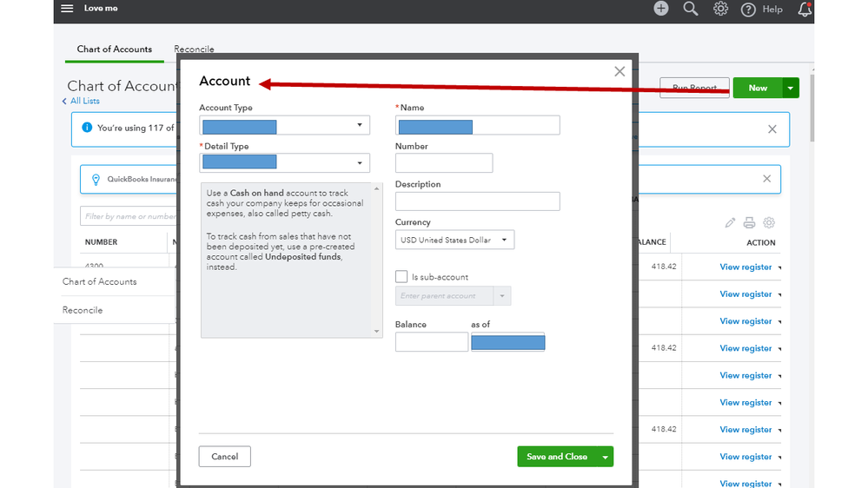Open the header settings gear
The width and height of the screenshot is (868, 488).
pyautogui.click(x=720, y=9)
